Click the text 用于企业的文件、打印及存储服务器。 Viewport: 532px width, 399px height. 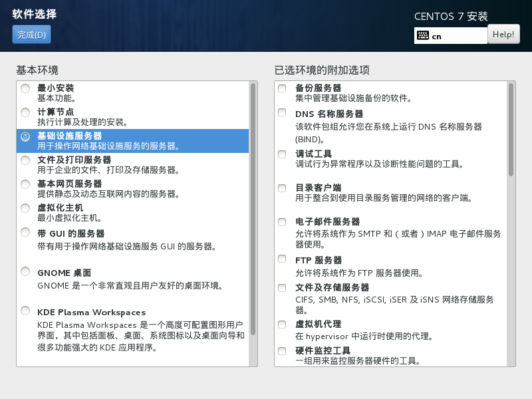coord(108,170)
